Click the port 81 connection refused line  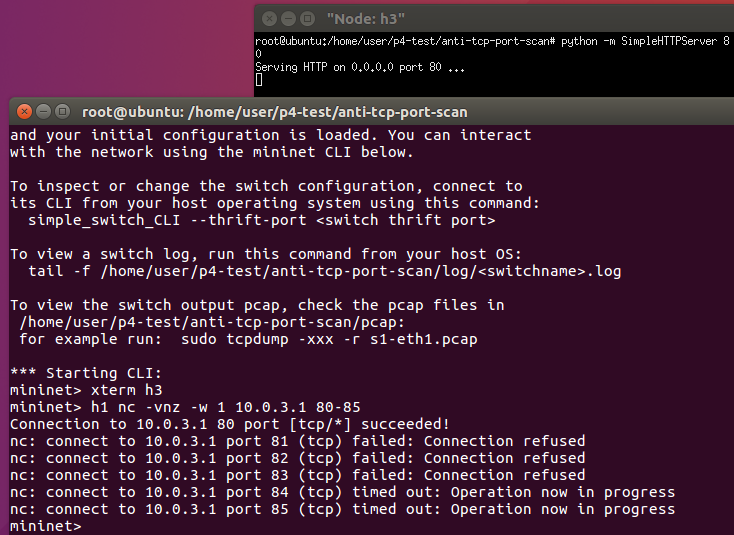pyautogui.click(x=298, y=441)
